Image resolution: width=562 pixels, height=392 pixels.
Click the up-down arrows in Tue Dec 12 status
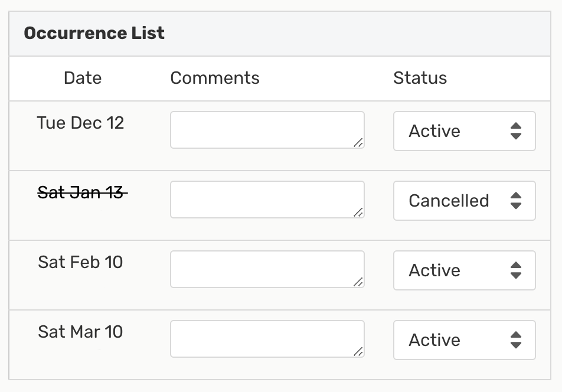coord(516,131)
